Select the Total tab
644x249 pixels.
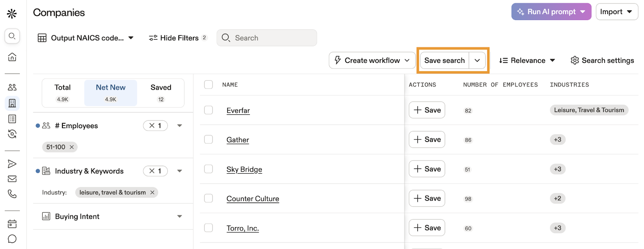(x=62, y=92)
